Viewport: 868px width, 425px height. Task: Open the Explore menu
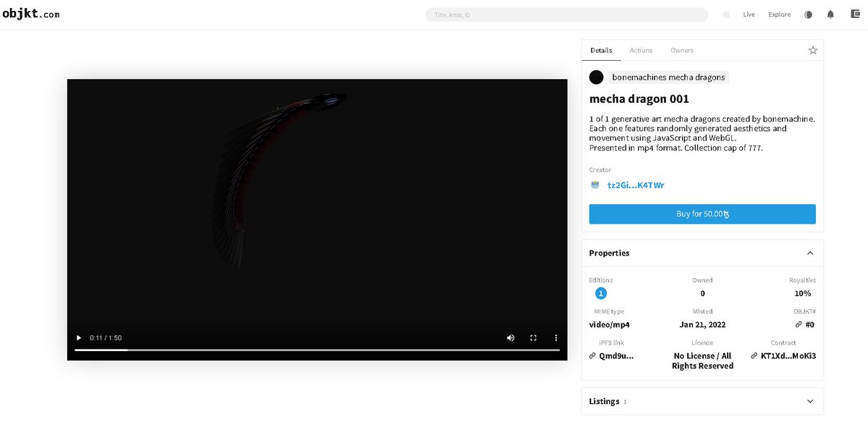pos(779,14)
